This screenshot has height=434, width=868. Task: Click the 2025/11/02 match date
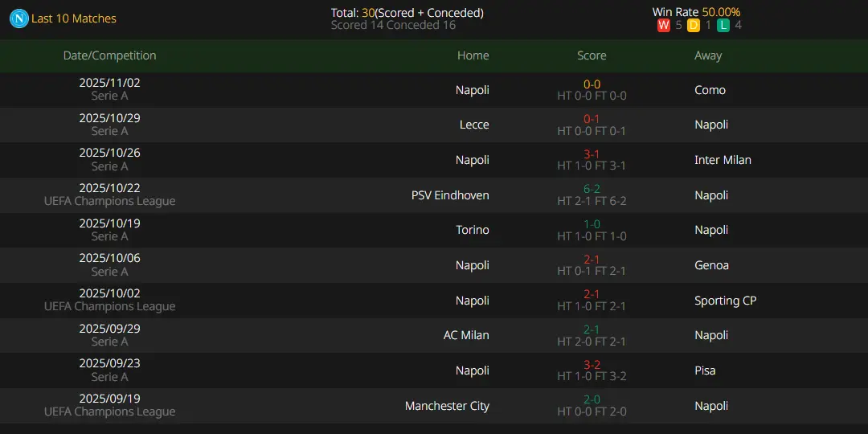click(109, 83)
